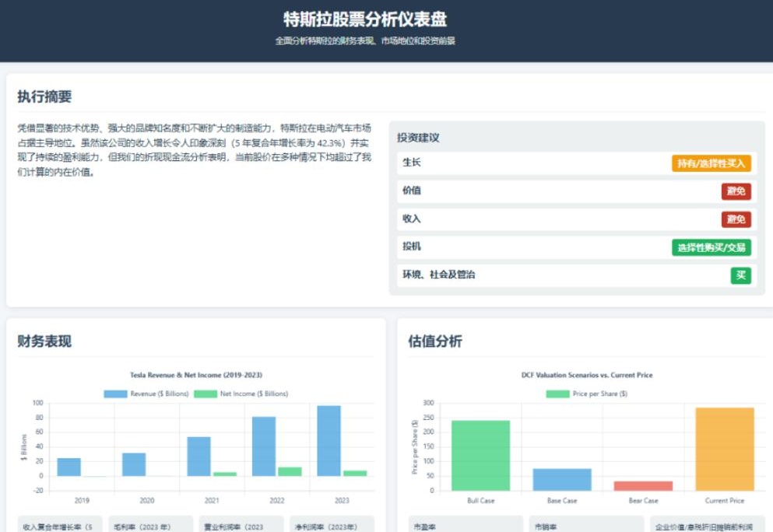This screenshot has width=773, height=532.
Task: Click the Bull Case axis label
Action: tap(480, 500)
